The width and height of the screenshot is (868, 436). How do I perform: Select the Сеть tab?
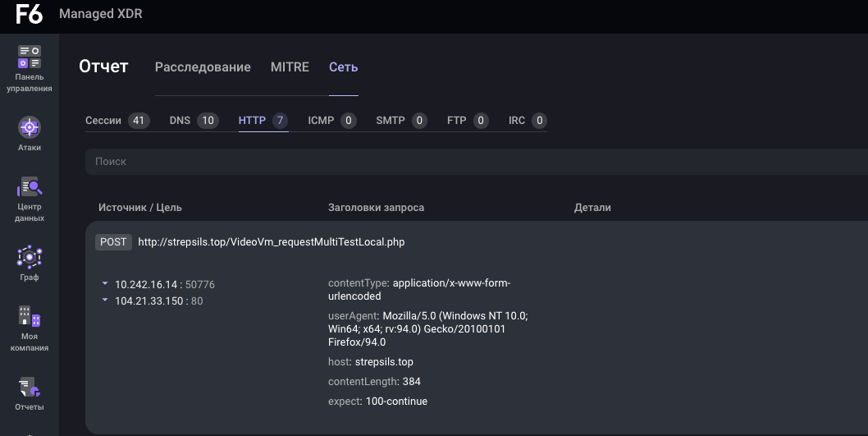[343, 67]
